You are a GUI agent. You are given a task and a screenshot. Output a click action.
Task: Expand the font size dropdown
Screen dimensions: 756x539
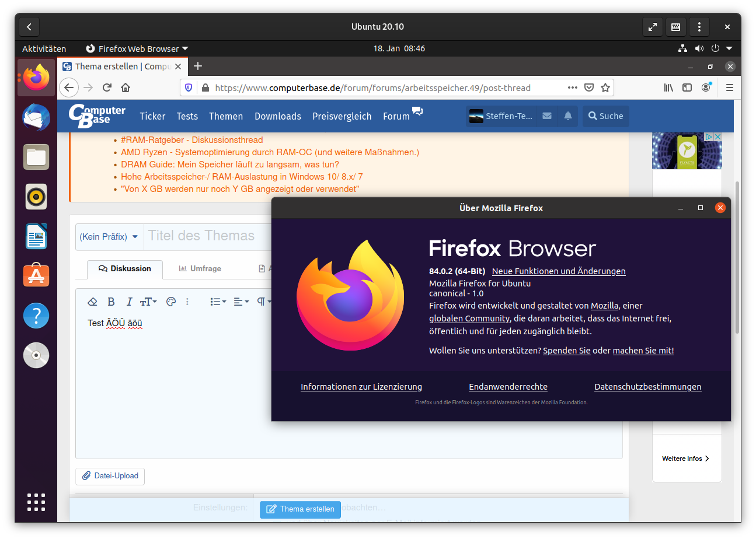tap(148, 302)
